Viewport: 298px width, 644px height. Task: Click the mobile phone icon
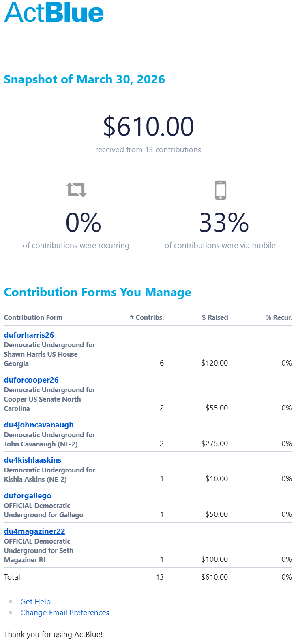(220, 190)
